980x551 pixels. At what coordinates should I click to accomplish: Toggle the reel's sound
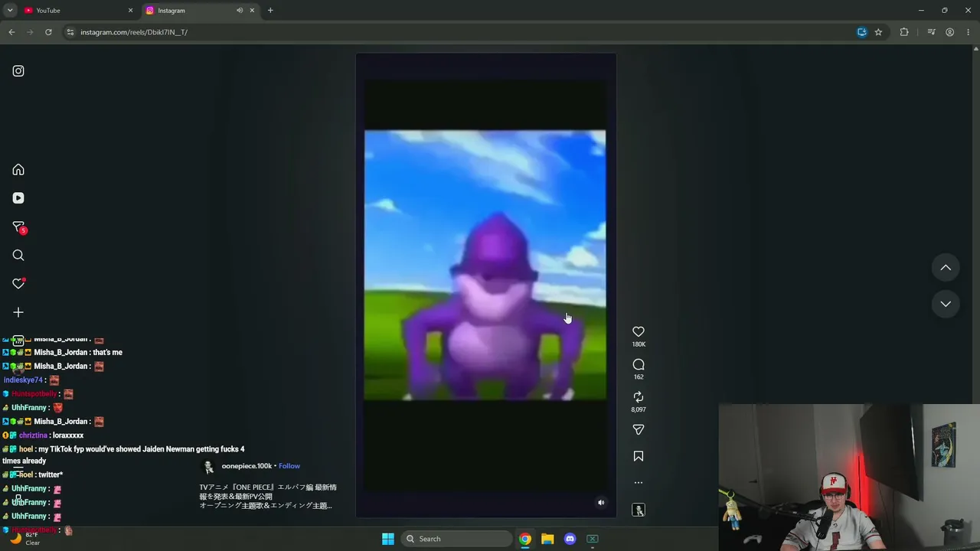point(601,503)
